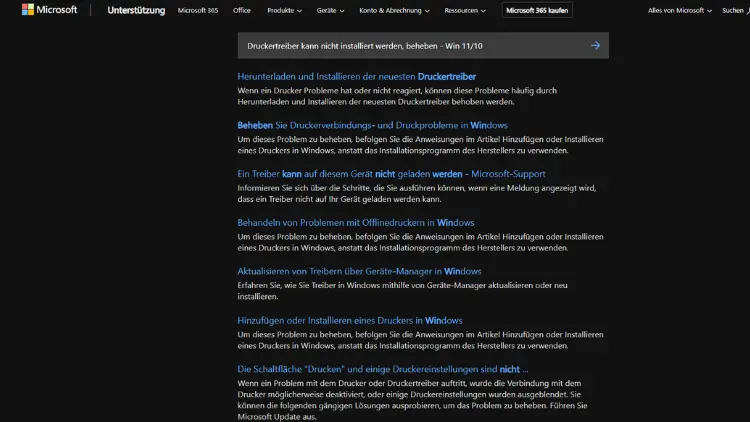Open Herunterladen und Installieren der neuesten Druckertreiber
This screenshot has width=750, height=422.
click(356, 77)
